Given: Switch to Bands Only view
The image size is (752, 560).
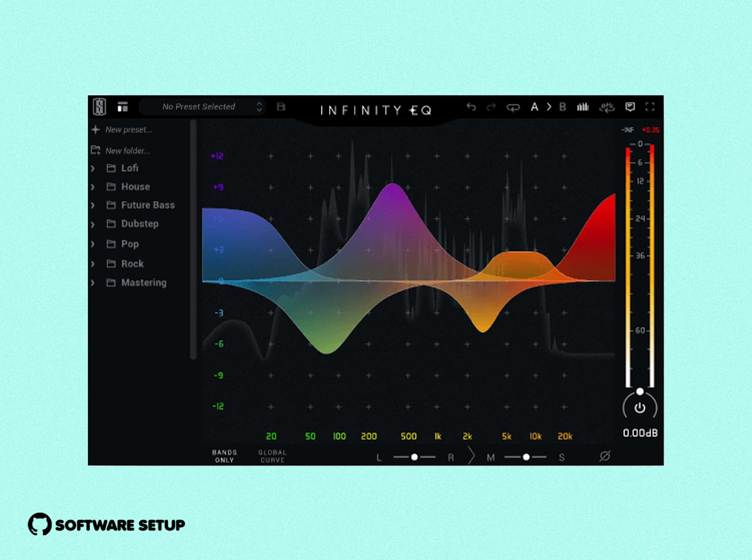Looking at the screenshot, I should click(225, 456).
